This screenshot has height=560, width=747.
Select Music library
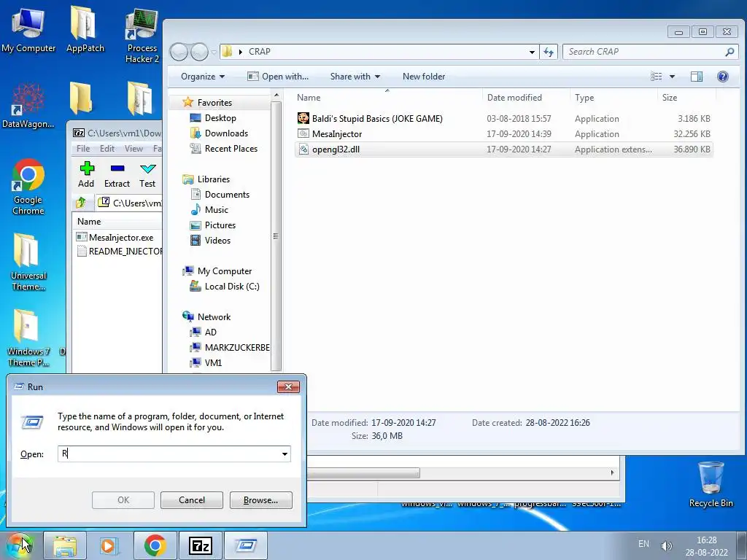(209, 209)
